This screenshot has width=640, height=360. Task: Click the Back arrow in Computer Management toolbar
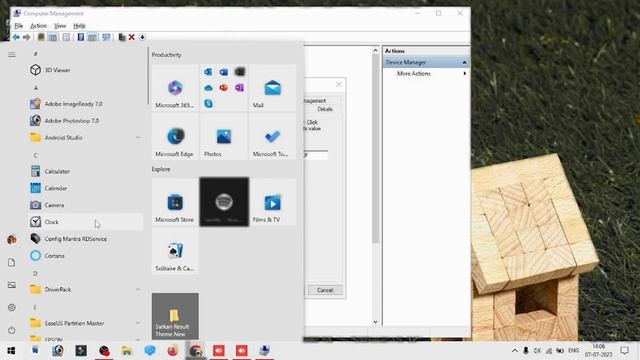click(16, 37)
